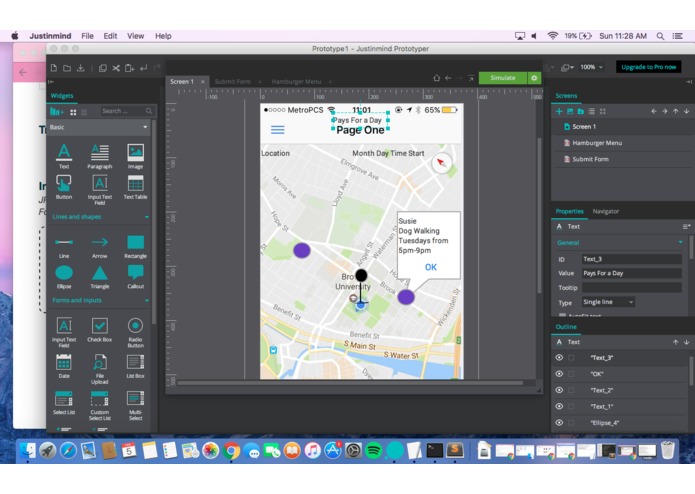Click the compass icon on the map
Image resolution: width=695 pixels, height=494 pixels.
tap(441, 163)
